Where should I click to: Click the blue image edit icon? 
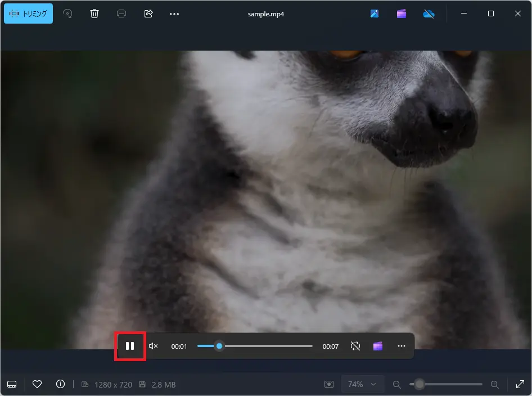(375, 13)
